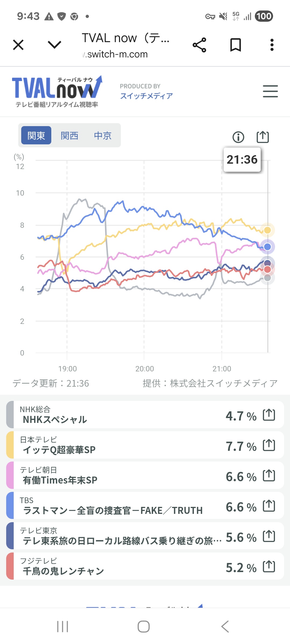The width and height of the screenshot is (290, 644).
Task: Click the yellow 日本テレビ data point on chart
Action: [267, 230]
